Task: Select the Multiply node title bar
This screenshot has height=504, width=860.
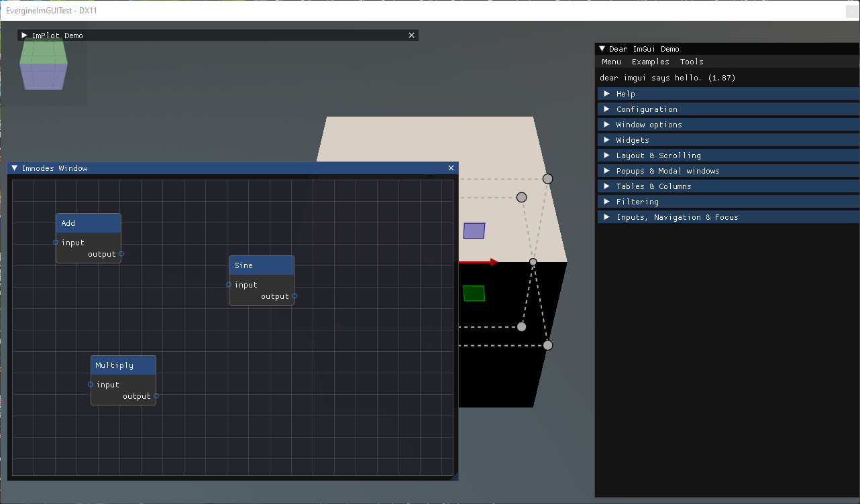Action: pyautogui.click(x=123, y=365)
